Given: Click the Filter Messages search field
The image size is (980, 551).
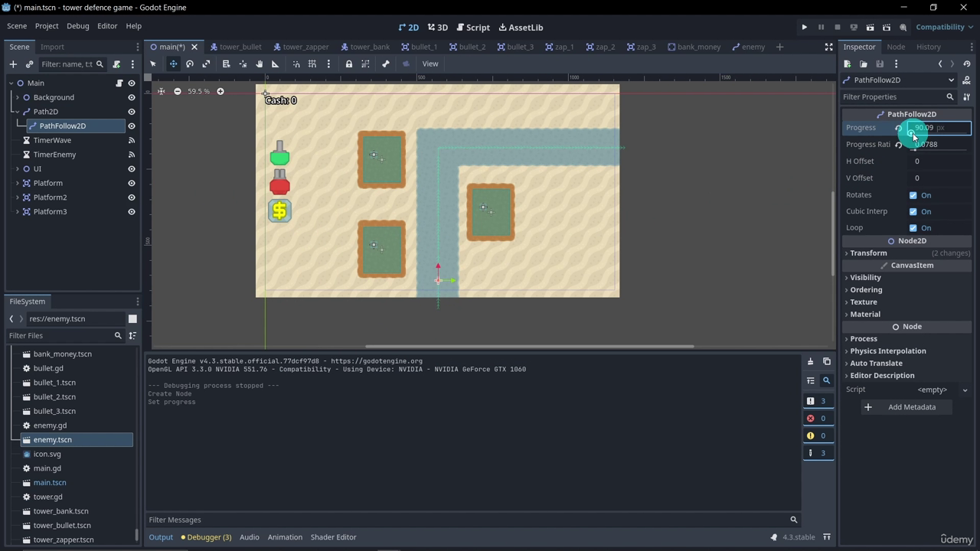Looking at the screenshot, I should coord(473,520).
